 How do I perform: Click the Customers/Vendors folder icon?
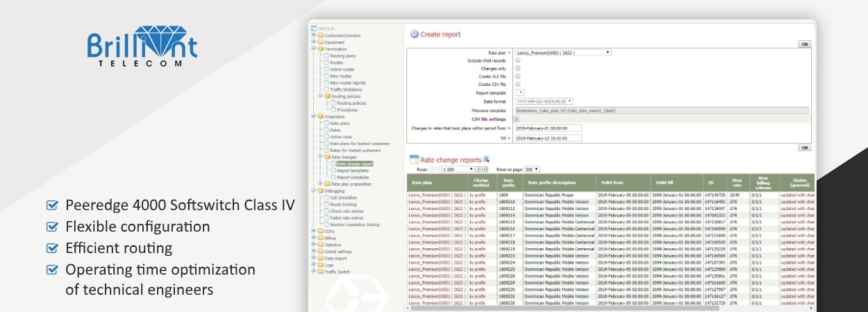pos(322,35)
